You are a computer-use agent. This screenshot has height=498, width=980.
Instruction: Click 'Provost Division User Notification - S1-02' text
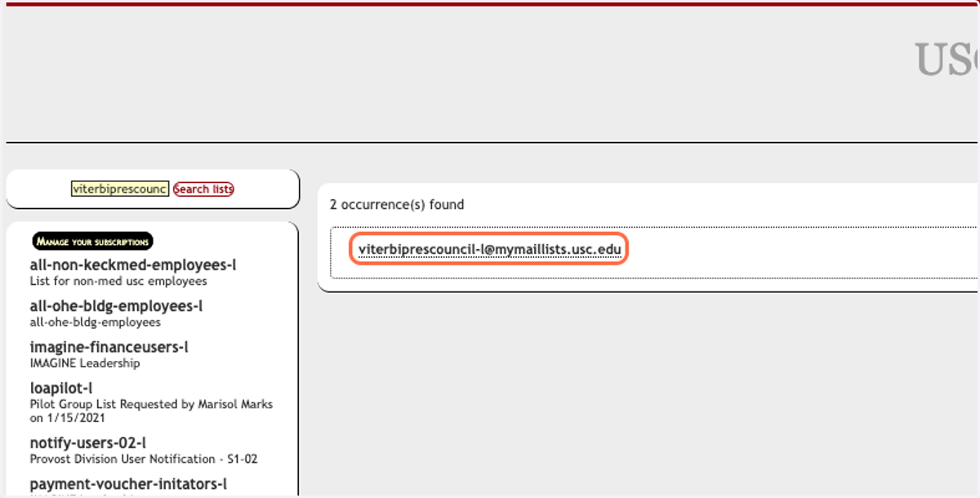point(144,460)
